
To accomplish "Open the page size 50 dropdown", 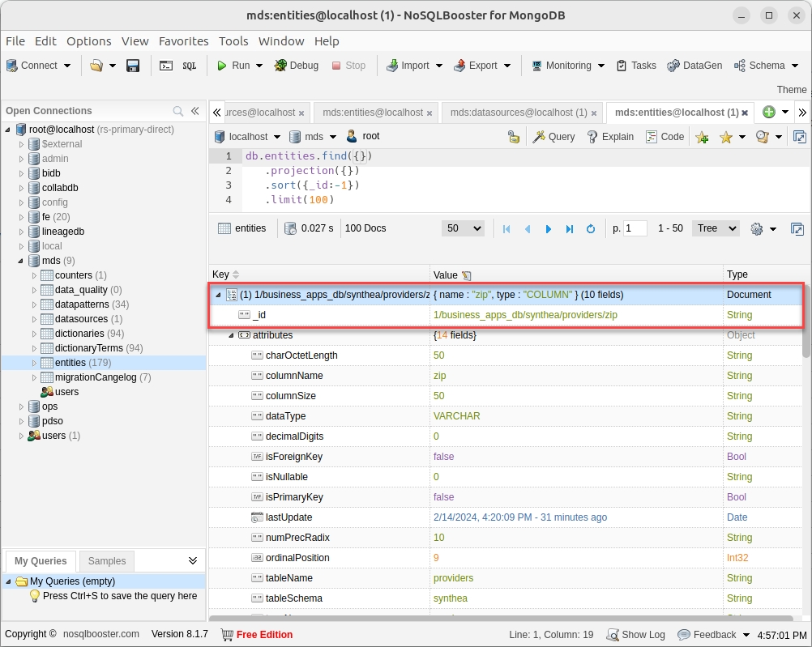I will point(464,228).
